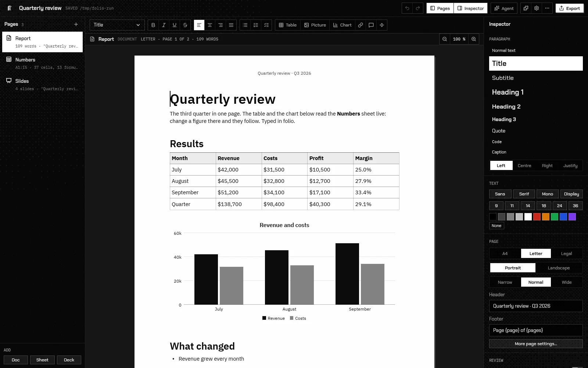Open the more options ellipsis menu
Image resolution: width=588 pixels, height=368 pixels.
(547, 8)
